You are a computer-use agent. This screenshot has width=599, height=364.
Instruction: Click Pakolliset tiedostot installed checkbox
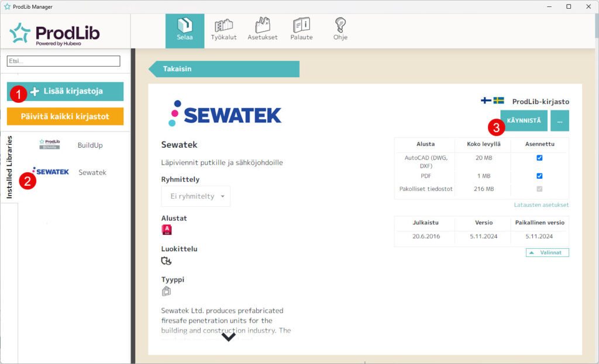click(x=539, y=189)
